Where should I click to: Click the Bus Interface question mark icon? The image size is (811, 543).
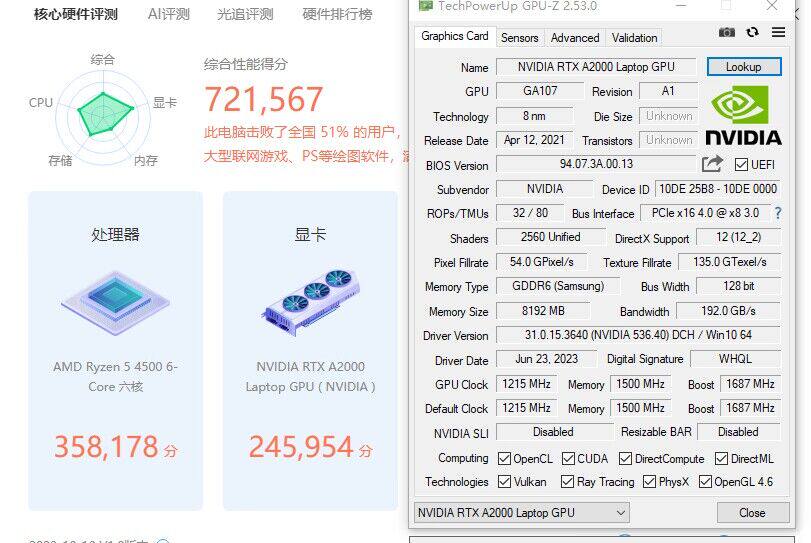(777, 213)
